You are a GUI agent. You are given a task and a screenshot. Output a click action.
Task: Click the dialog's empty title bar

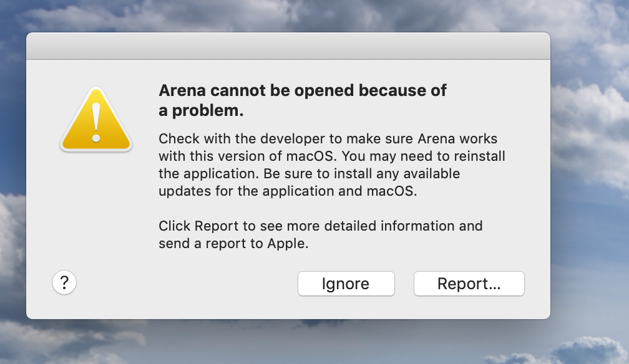click(x=288, y=46)
